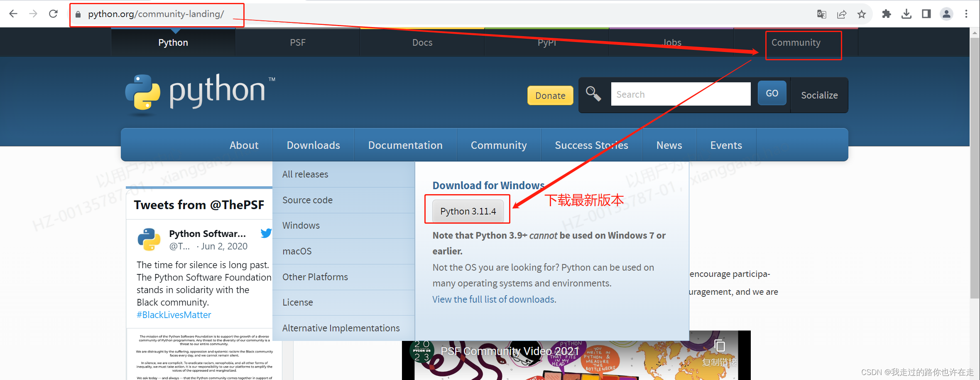Screen dimensions: 980x380
Task: Open the About navigation menu
Action: click(x=244, y=145)
